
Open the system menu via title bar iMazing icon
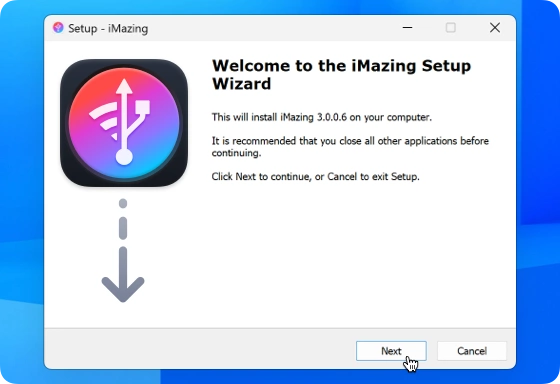(x=58, y=28)
